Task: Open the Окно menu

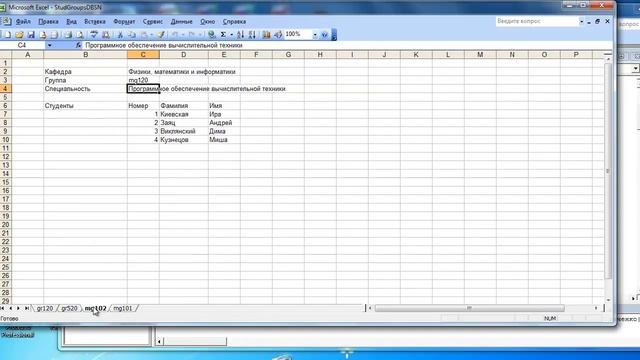Action: [207, 22]
